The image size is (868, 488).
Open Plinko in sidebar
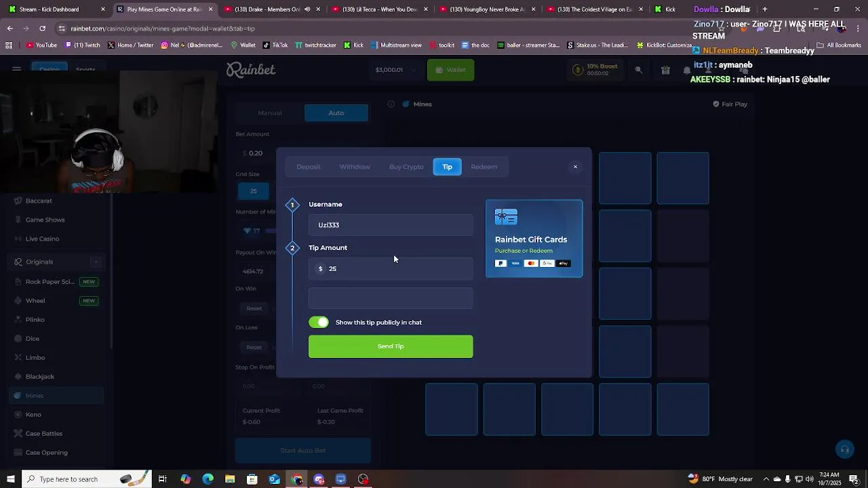click(x=35, y=320)
